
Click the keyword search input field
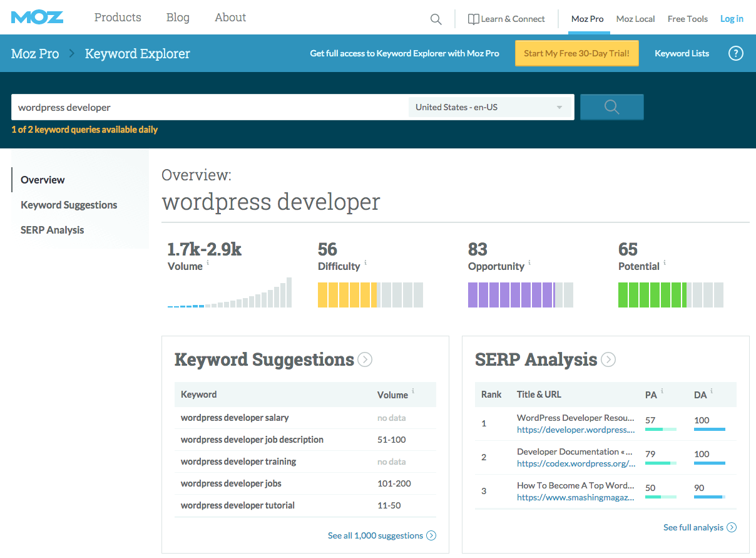210,107
